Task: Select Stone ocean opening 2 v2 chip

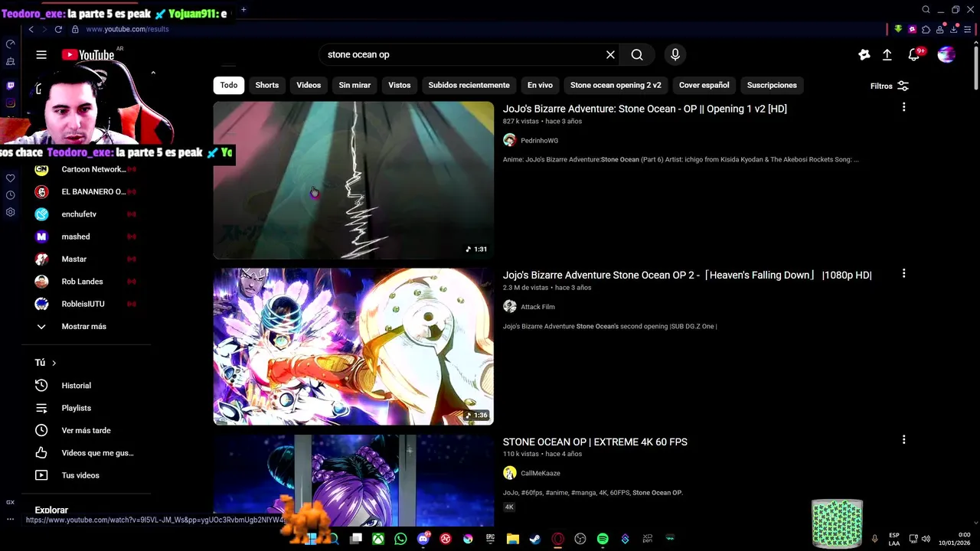Action: pyautogui.click(x=616, y=85)
